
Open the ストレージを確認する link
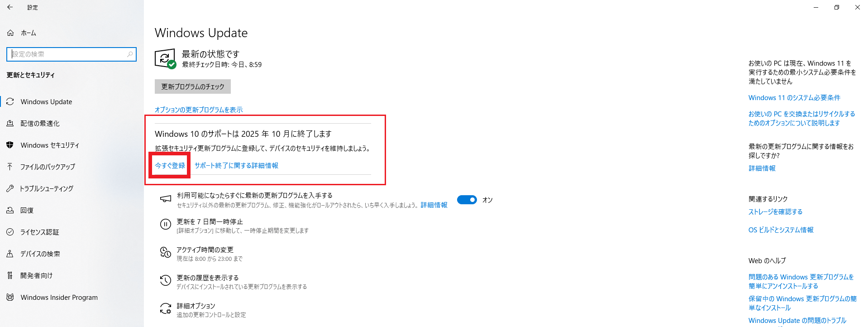pos(775,212)
